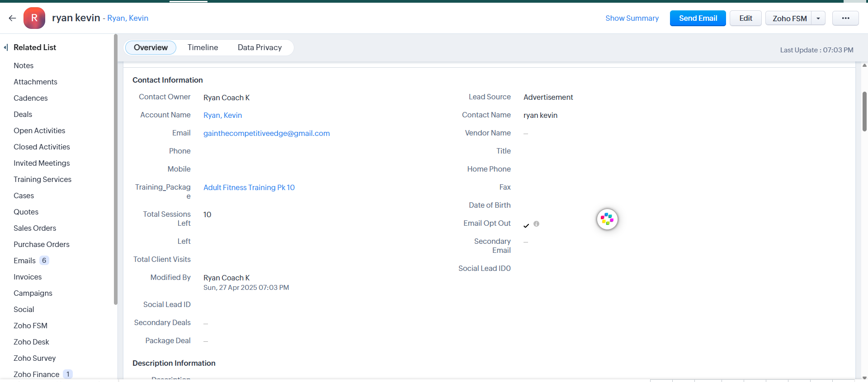Click the Lead Source value Advertisement
Image resolution: width=868 pixels, height=382 pixels.
click(548, 97)
